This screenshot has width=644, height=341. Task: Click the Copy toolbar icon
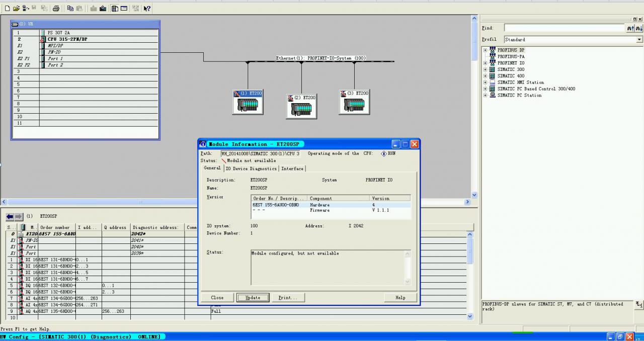click(70, 8)
